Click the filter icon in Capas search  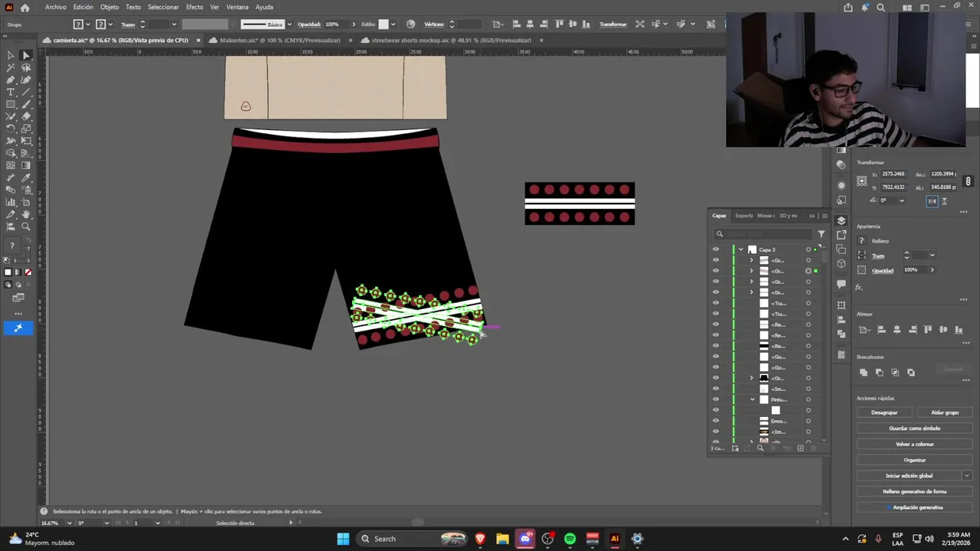[x=821, y=234]
